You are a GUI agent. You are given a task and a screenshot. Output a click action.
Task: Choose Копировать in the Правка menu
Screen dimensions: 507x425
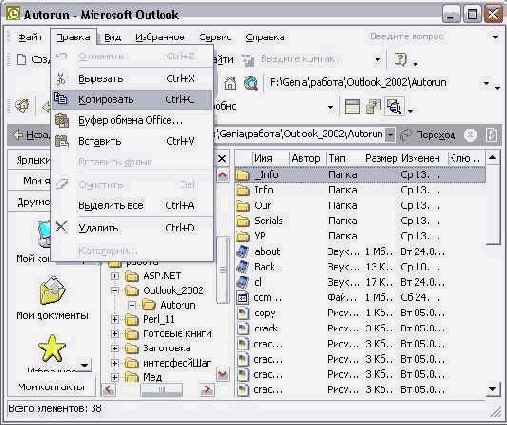tap(132, 99)
